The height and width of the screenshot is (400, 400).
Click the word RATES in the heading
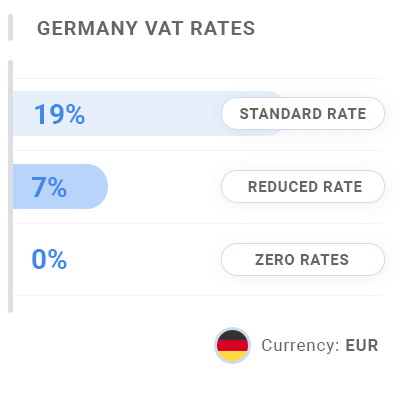click(x=223, y=28)
